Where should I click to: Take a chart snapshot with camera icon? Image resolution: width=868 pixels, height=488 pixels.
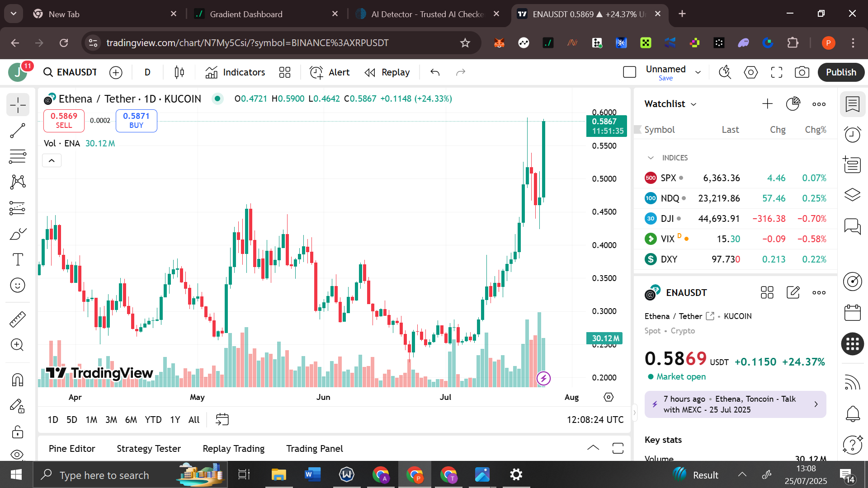tap(802, 72)
